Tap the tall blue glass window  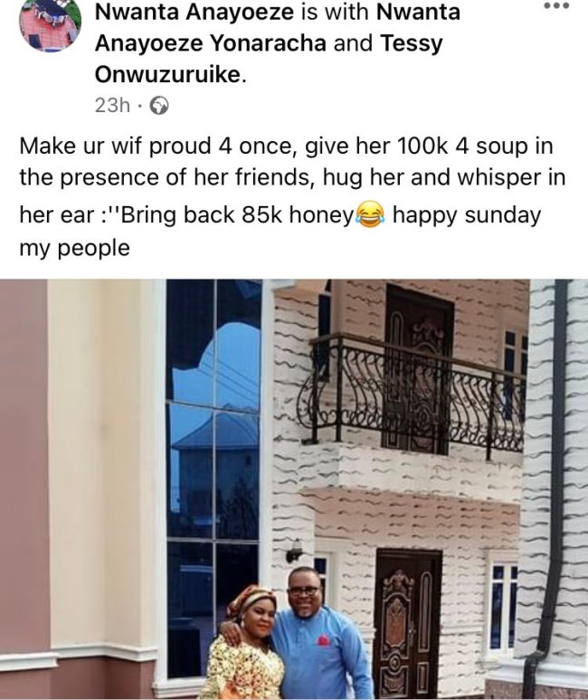(x=213, y=478)
